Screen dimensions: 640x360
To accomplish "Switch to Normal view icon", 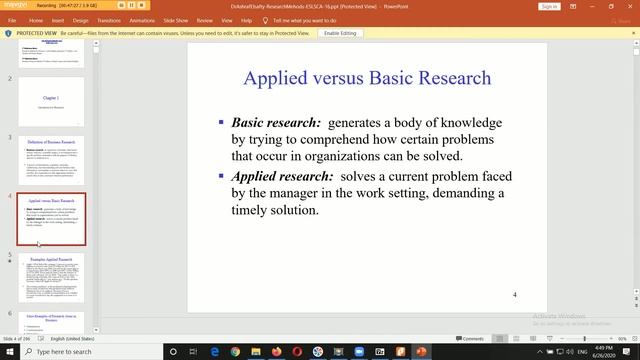I will coord(500,339).
